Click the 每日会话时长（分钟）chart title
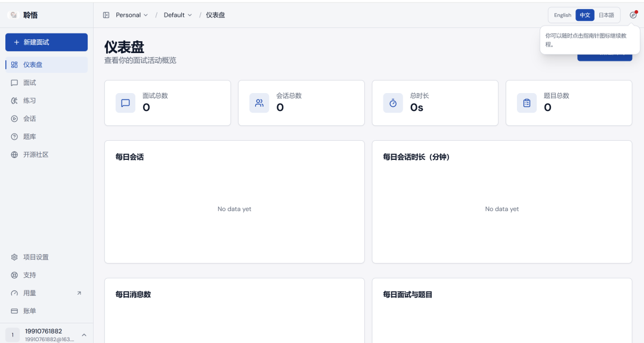The height and width of the screenshot is (343, 644). tap(416, 157)
